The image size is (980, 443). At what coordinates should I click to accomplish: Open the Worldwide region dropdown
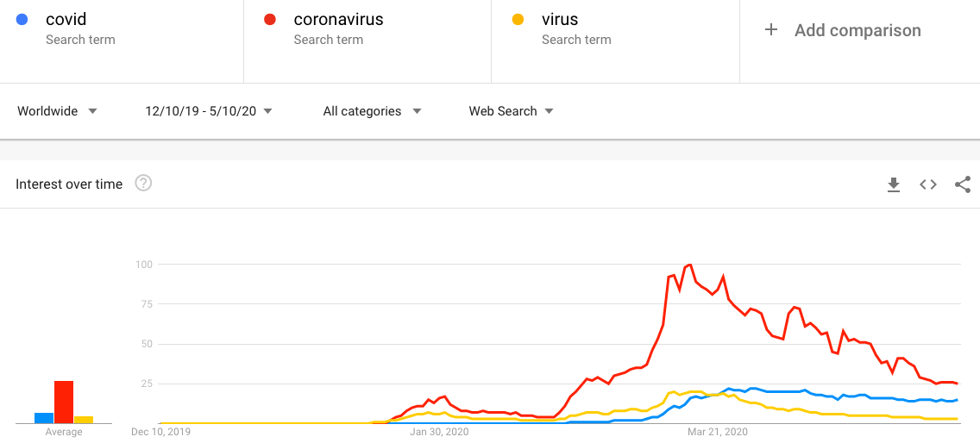[x=58, y=111]
